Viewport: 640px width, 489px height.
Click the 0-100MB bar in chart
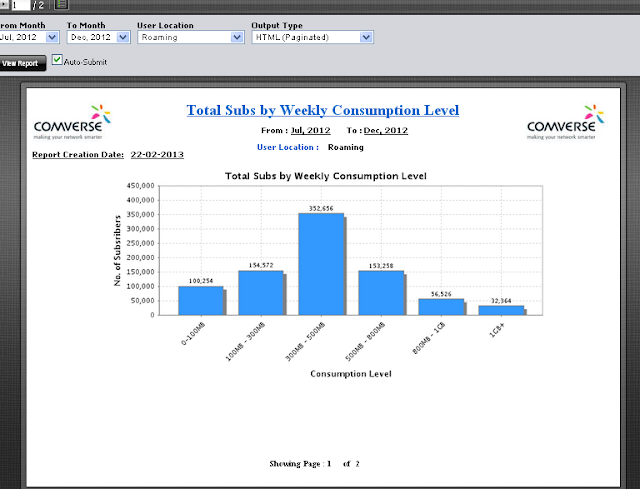coord(201,301)
